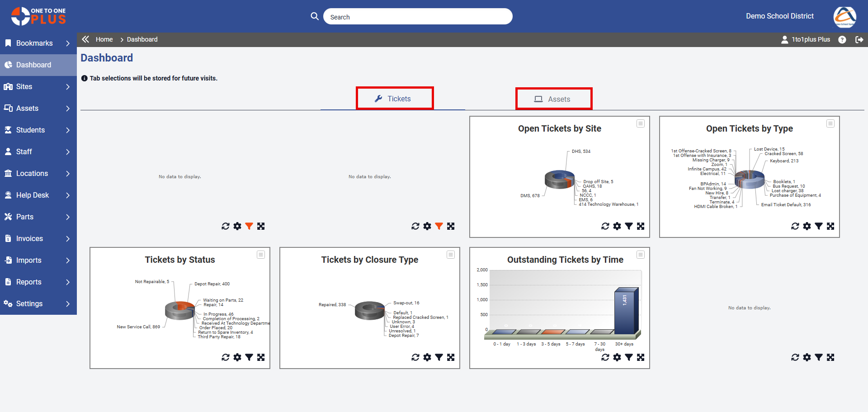Toggle the orange filter on the first empty widget
Image resolution: width=868 pixels, height=412 pixels.
click(x=249, y=226)
